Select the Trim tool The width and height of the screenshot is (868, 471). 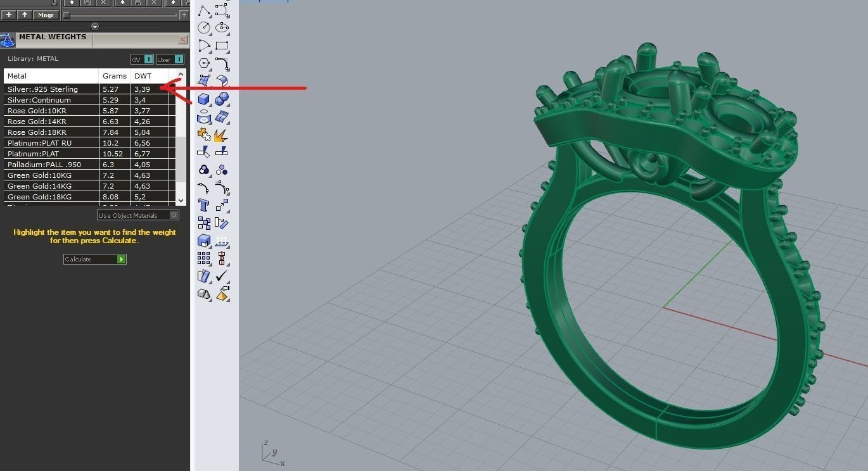coord(204,153)
